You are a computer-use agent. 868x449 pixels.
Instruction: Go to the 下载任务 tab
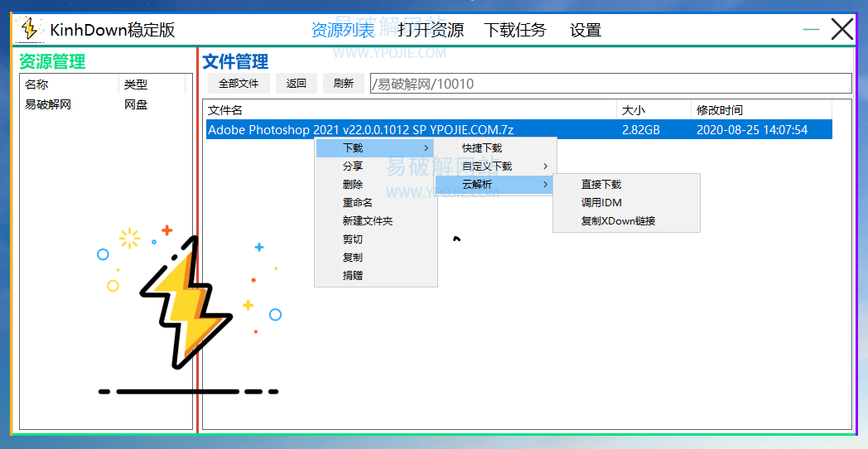coord(515,29)
